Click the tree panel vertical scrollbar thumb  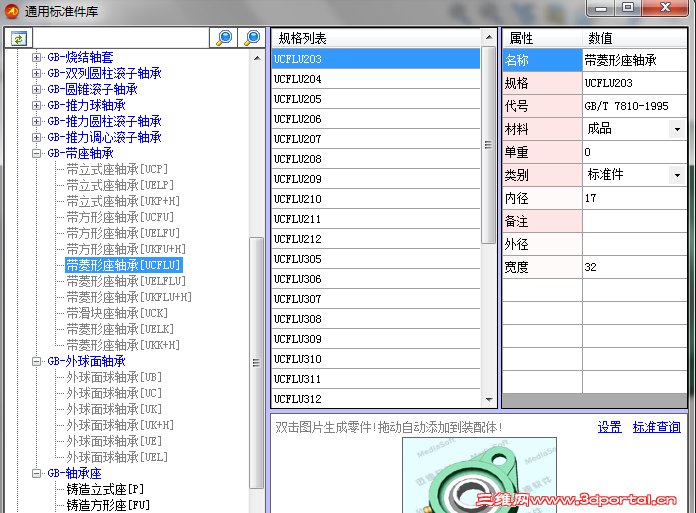256,363
